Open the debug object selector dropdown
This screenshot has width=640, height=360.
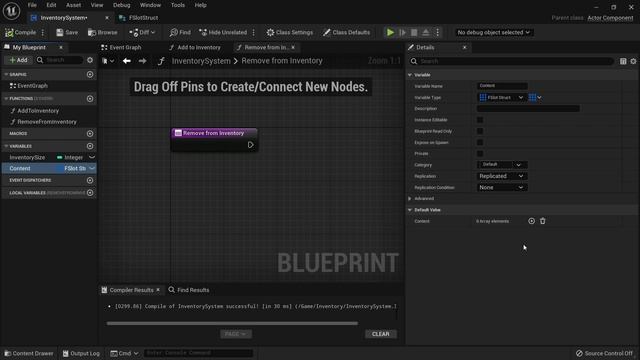point(493,32)
